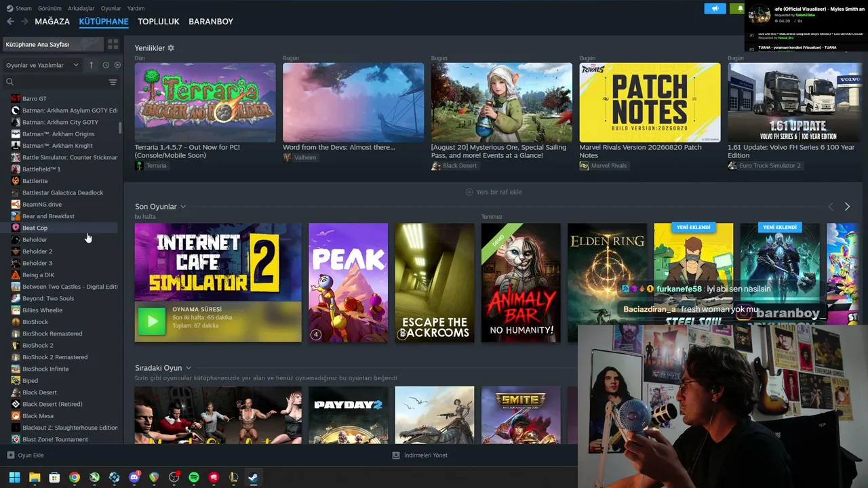This screenshot has height=488, width=868.
Task: Open the KÜTÜPHANE tab
Action: pyautogui.click(x=104, y=22)
